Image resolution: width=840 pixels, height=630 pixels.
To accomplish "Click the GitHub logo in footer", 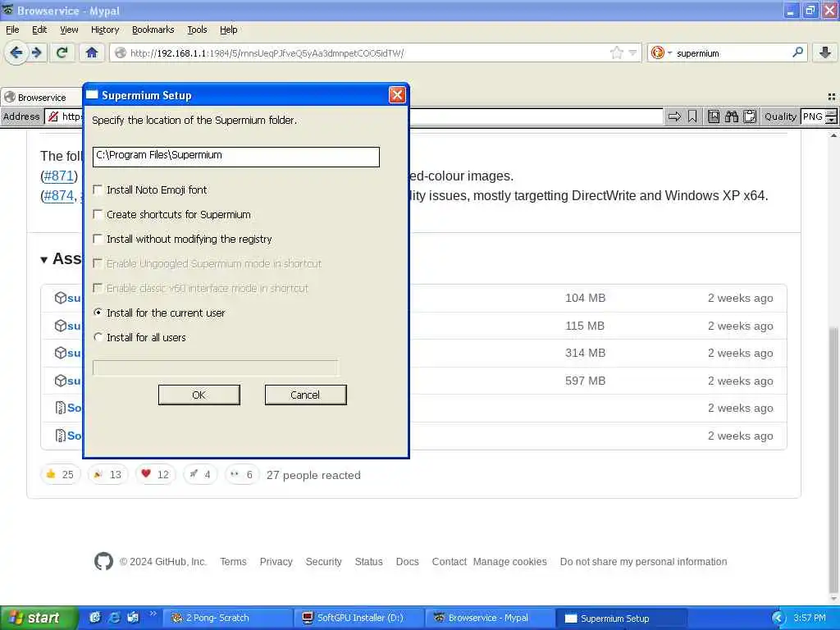I will point(103,561).
